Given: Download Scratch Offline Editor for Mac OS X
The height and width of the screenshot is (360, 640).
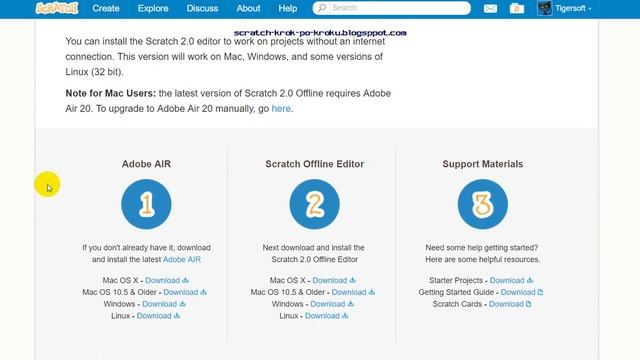Looking at the screenshot, I should tap(334, 280).
